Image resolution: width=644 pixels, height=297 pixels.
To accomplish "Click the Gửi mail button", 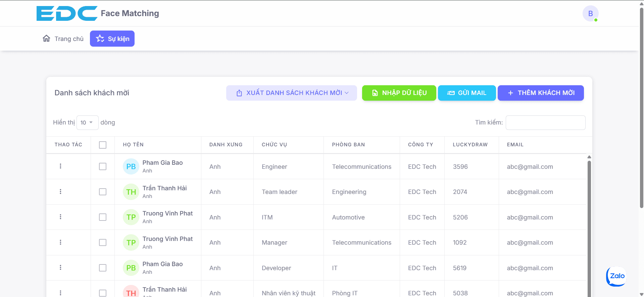I will [466, 93].
